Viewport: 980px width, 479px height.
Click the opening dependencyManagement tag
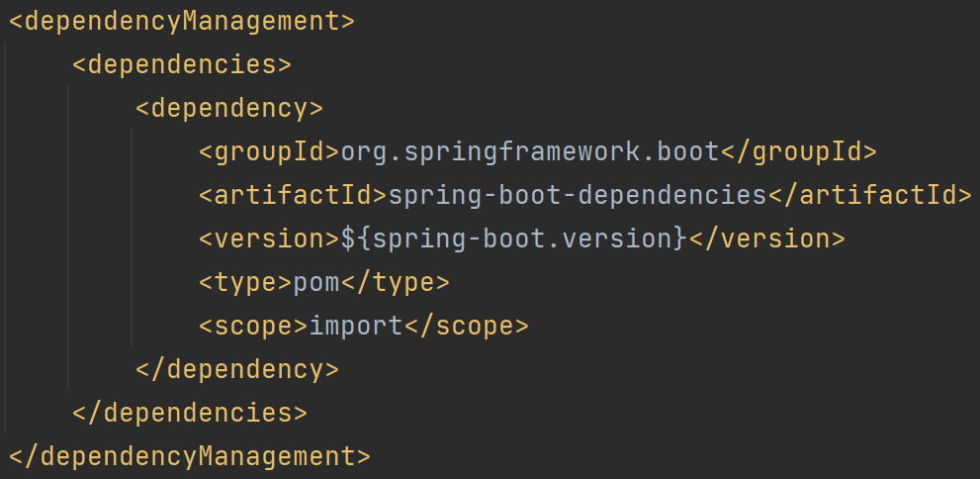[x=182, y=22]
